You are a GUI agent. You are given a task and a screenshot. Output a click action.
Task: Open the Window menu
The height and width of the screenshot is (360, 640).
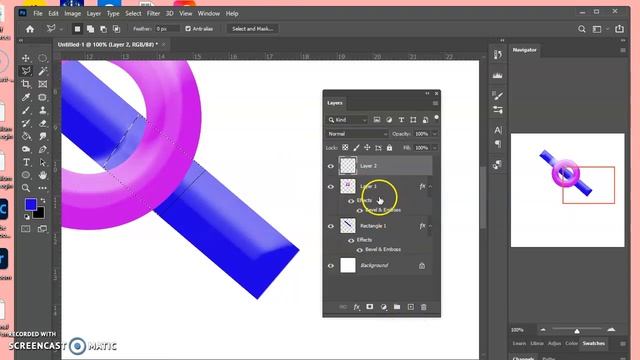point(209,13)
